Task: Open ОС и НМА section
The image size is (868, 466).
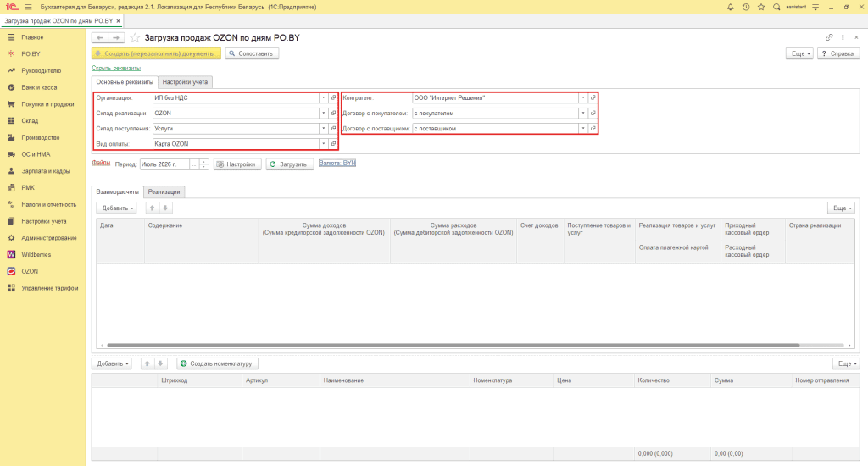Action: point(36,154)
